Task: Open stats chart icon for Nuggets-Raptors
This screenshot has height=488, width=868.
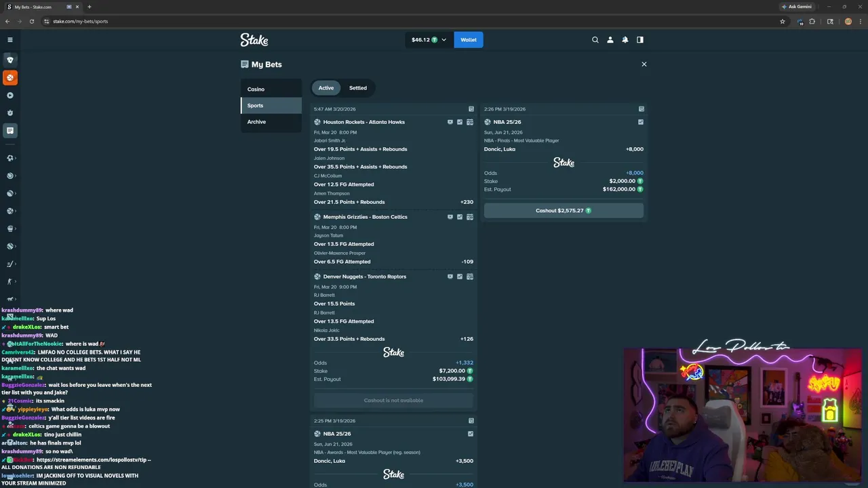Action: 460,277
